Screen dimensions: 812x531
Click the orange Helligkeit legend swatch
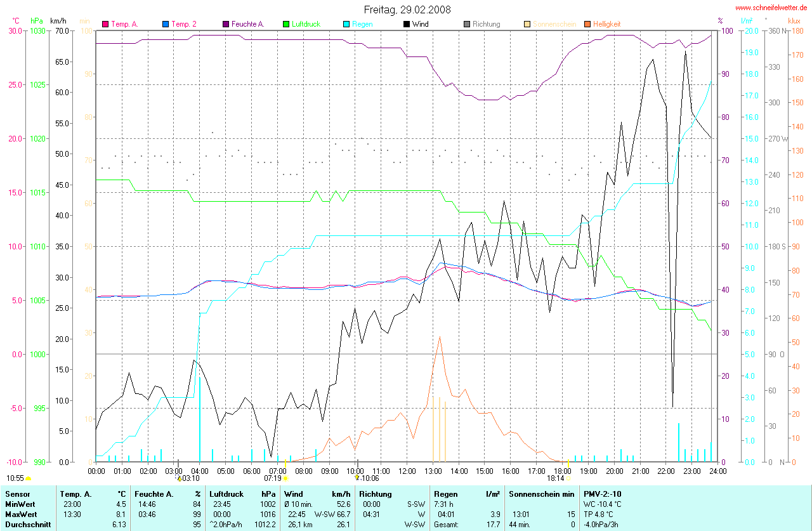tap(587, 24)
